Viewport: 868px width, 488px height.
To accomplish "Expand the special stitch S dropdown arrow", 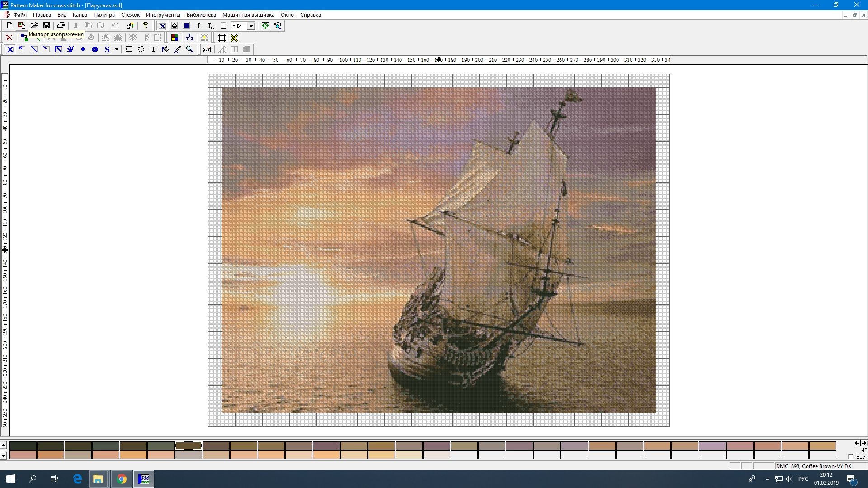I will click(117, 49).
